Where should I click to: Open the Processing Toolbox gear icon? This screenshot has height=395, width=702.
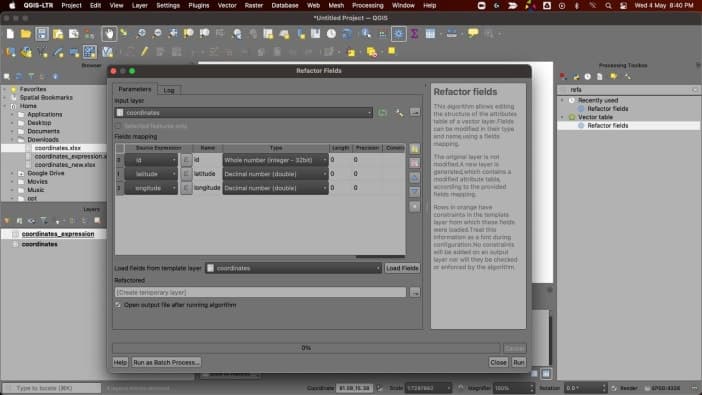[398, 34]
